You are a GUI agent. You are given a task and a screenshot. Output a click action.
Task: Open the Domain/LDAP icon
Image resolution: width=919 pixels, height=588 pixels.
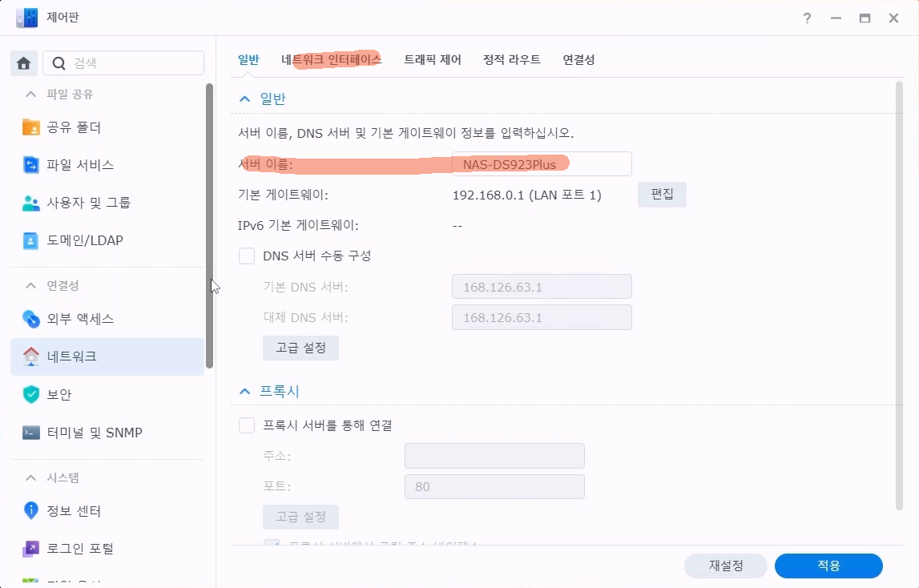coord(31,240)
